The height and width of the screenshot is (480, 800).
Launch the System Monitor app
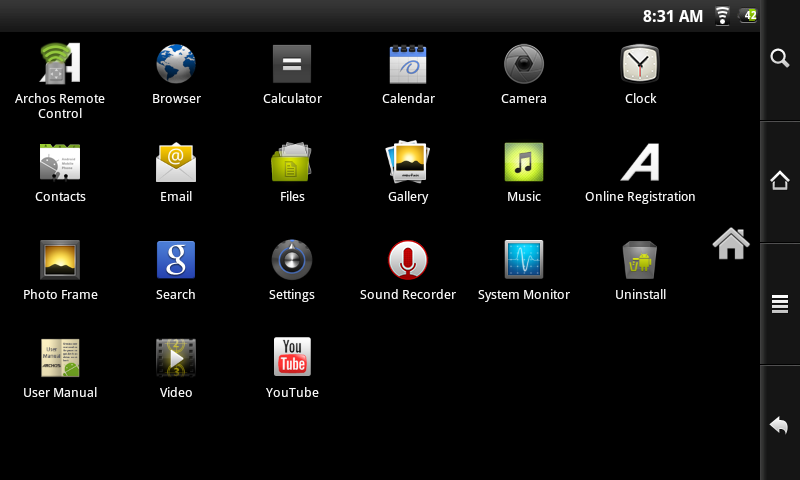(x=524, y=261)
